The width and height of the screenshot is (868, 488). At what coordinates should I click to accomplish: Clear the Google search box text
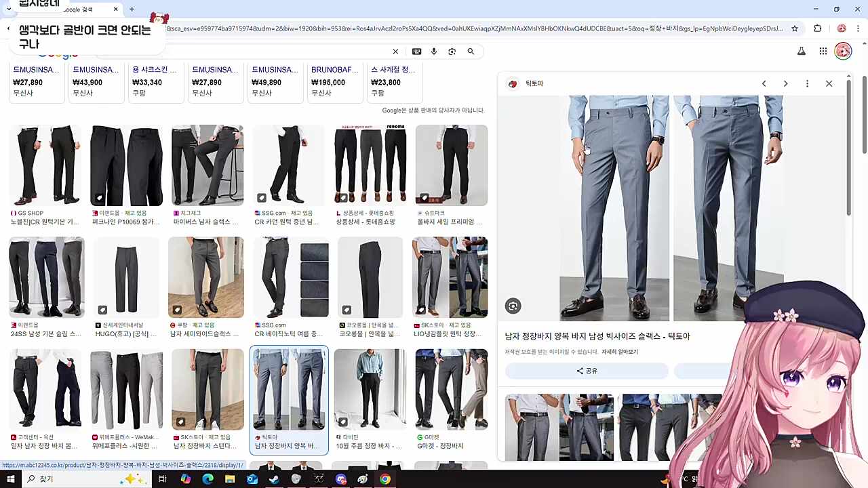[395, 52]
